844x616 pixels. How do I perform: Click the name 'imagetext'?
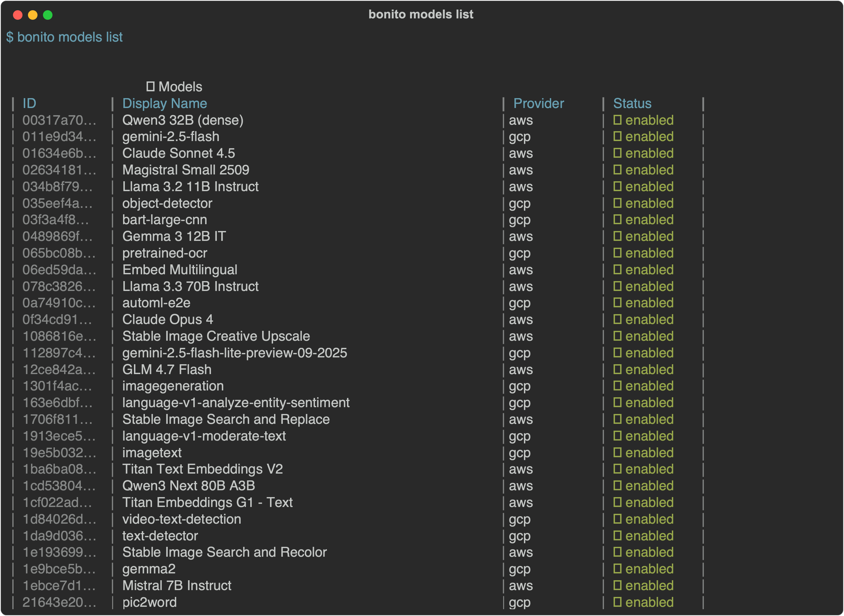[152, 453]
